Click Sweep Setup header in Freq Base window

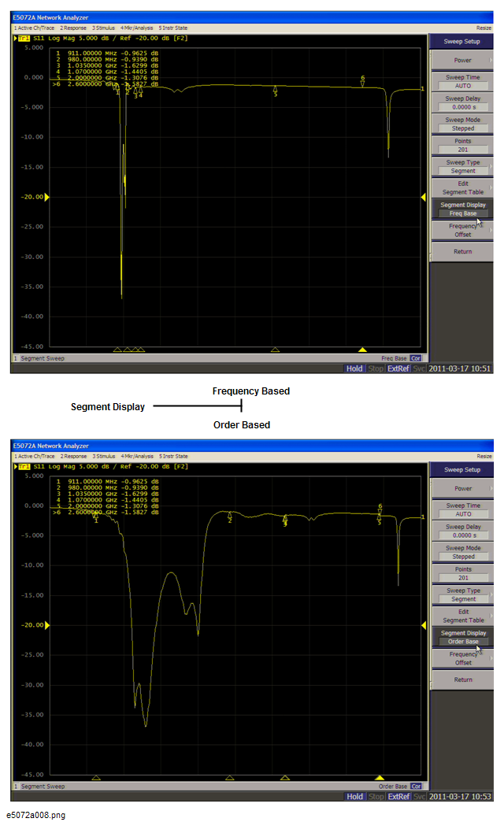point(461,42)
